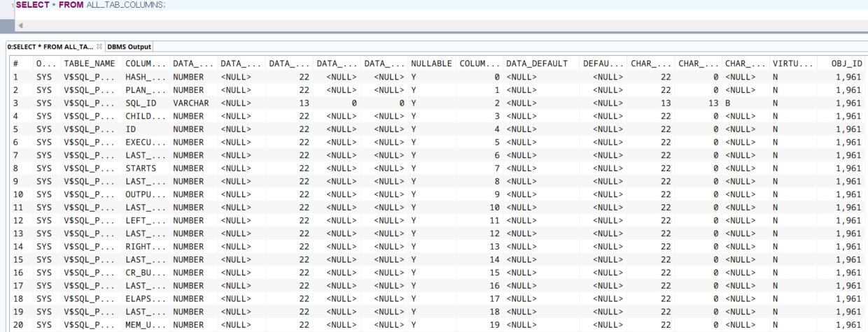This screenshot has width=868, height=332.
Task: Select the PLAN_... cell in row 2
Action: 146,90
